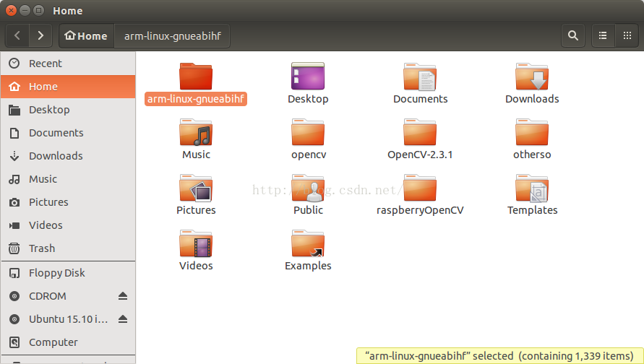Click the "Public" folder name label
The height and width of the screenshot is (364, 644).
click(308, 210)
